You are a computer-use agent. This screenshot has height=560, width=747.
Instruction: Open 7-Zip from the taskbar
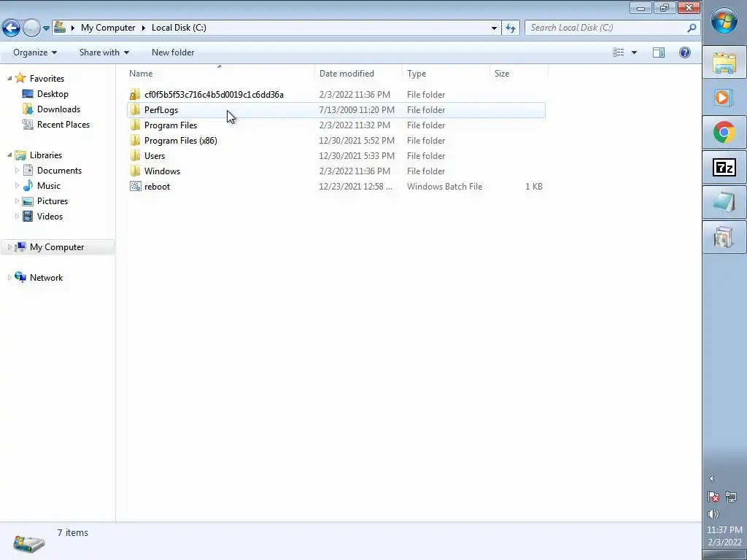point(724,168)
